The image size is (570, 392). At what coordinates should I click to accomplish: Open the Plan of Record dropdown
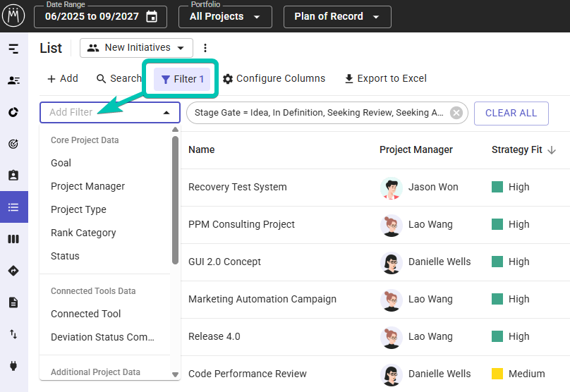(x=336, y=17)
